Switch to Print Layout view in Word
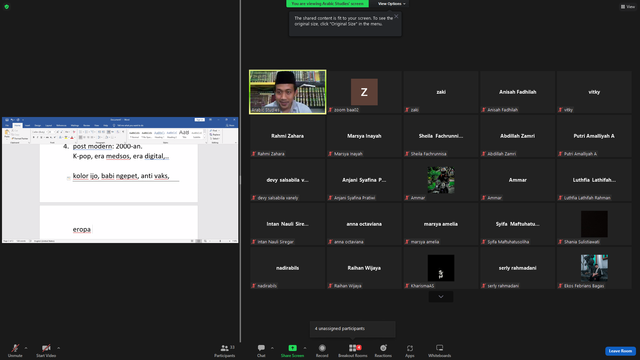Image resolution: width=640 pixels, height=360 pixels. point(198,241)
